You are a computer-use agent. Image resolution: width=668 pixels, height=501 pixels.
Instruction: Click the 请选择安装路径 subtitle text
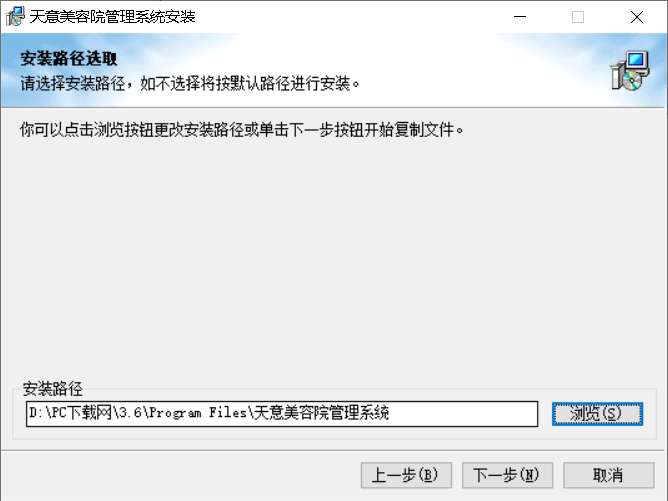click(x=73, y=83)
